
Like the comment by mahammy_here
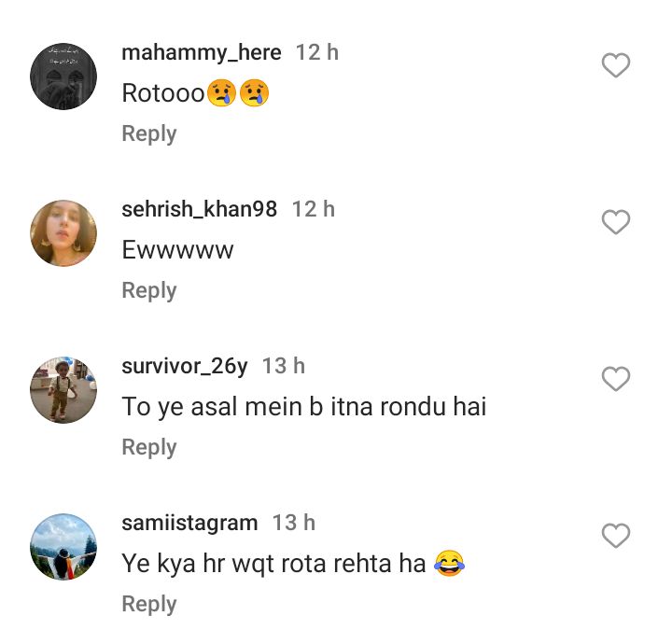point(615,65)
